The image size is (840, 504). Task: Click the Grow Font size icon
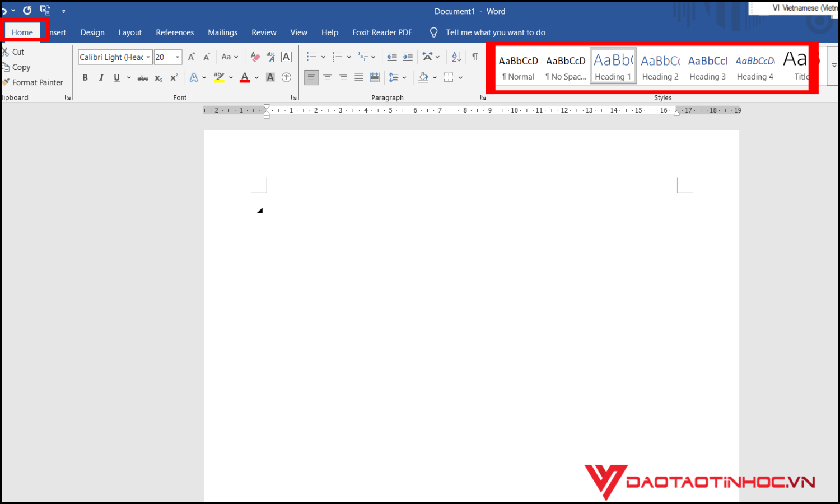point(192,57)
